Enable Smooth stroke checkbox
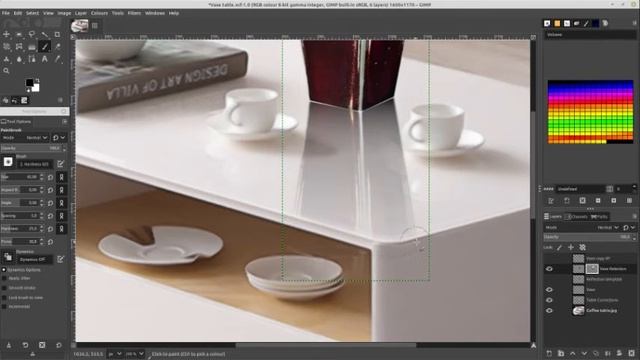640x360 pixels. click(4, 288)
